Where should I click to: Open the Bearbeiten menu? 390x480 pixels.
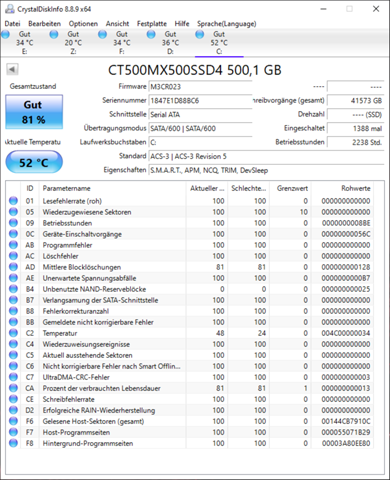click(x=44, y=24)
